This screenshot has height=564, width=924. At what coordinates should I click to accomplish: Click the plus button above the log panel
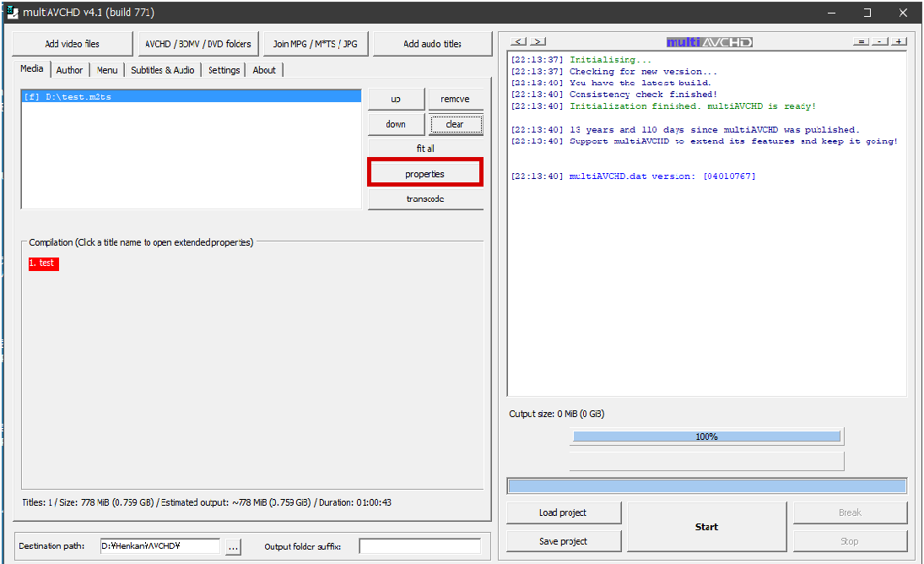click(899, 41)
